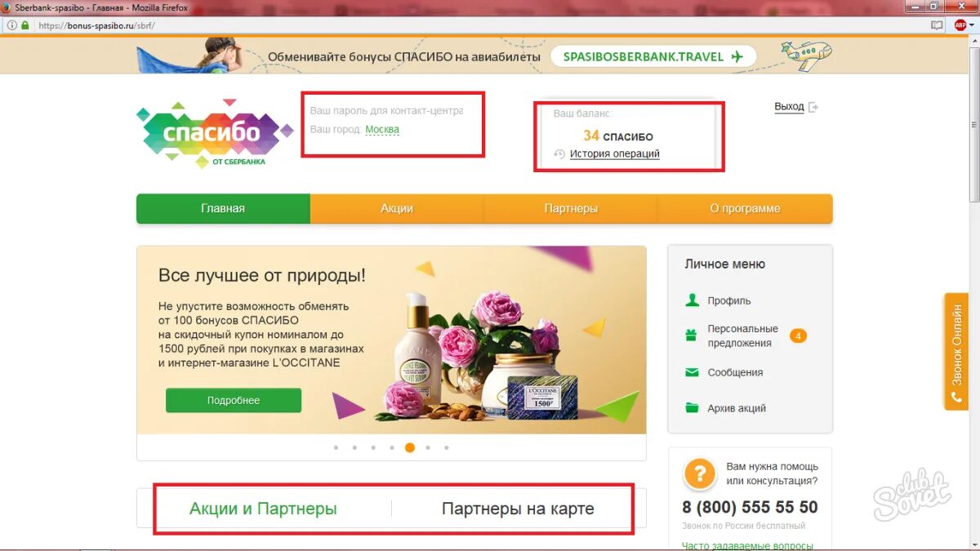Click the green Подробнее button

pyautogui.click(x=234, y=400)
